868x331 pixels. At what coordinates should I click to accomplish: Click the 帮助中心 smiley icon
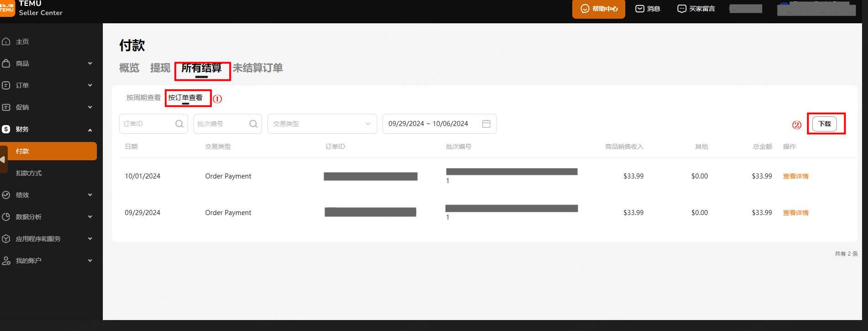click(585, 9)
